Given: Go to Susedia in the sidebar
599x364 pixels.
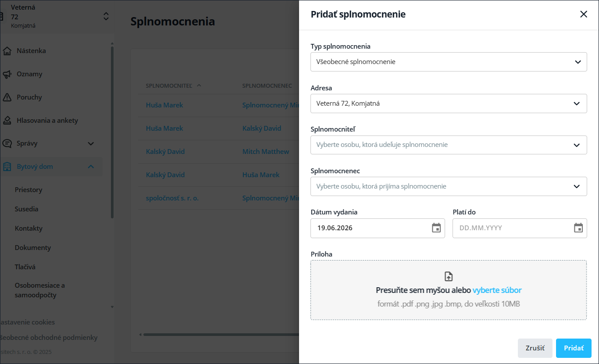Looking at the screenshot, I should (x=27, y=209).
